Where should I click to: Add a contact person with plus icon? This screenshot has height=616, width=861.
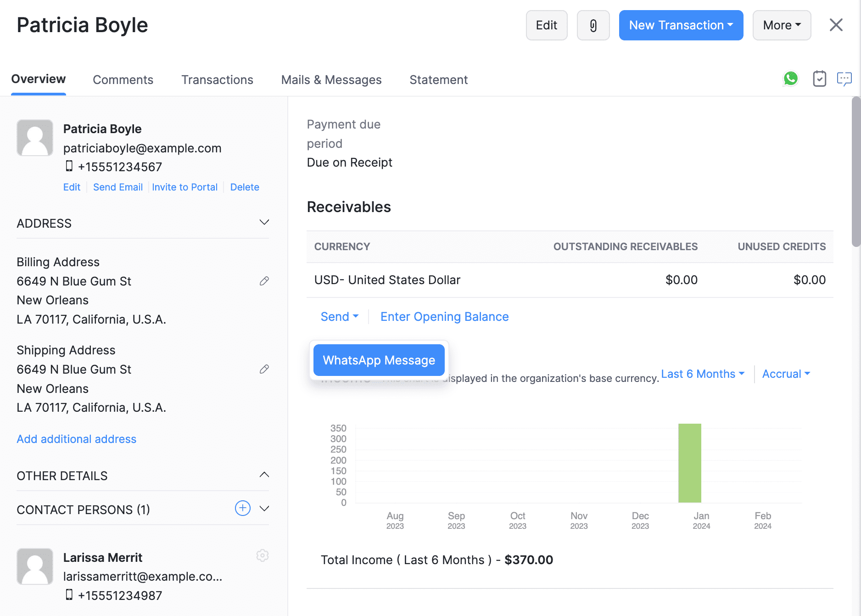(242, 508)
